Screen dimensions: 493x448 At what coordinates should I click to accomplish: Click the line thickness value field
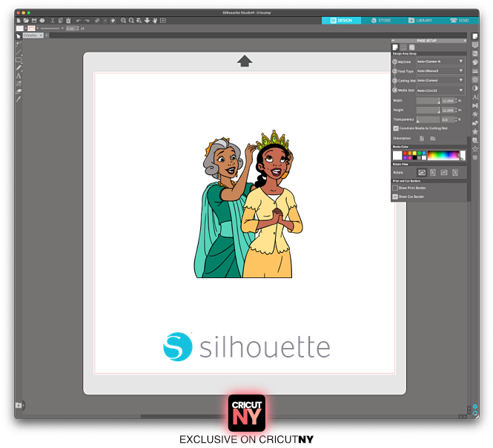(70, 29)
